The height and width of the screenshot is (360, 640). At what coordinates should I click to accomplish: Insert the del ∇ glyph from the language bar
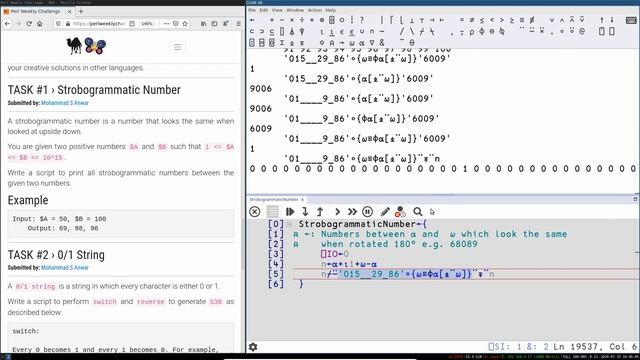click(372, 42)
